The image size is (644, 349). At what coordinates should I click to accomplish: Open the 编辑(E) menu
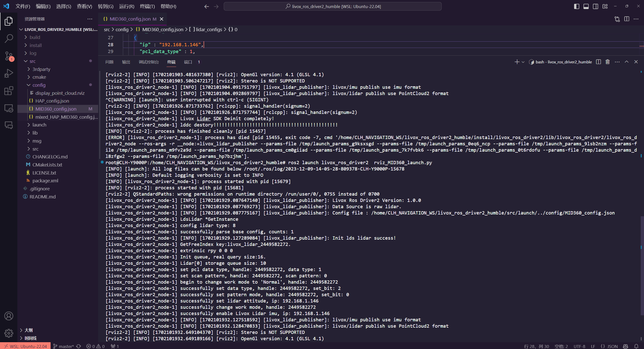coord(43,7)
